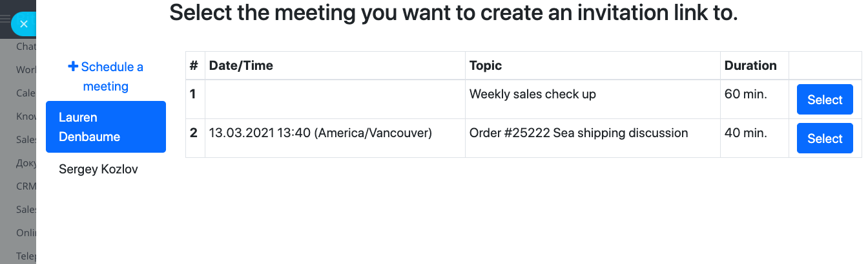Screen dimensions: 868x264
Task: Open the hamburger menu at top-left
Action: pyautogui.click(x=5, y=20)
